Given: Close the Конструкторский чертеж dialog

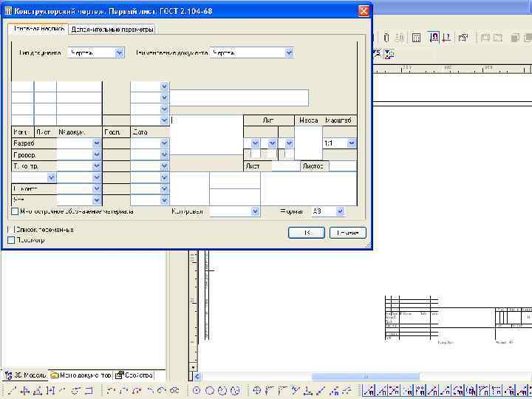Looking at the screenshot, I should (x=364, y=11).
